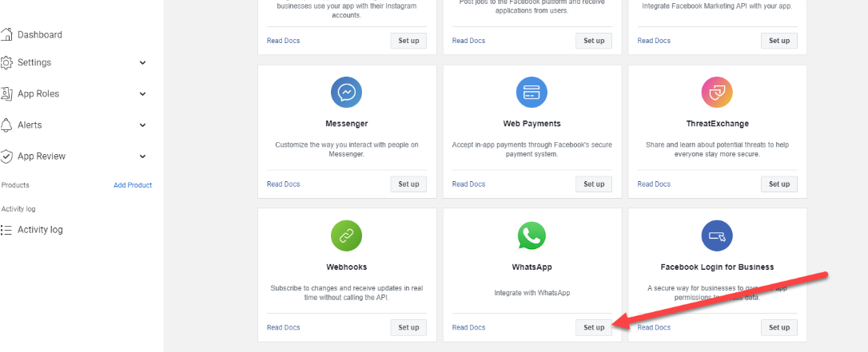Set up the WhatsApp product
Viewport: 868px width, 352px height.
tap(594, 327)
